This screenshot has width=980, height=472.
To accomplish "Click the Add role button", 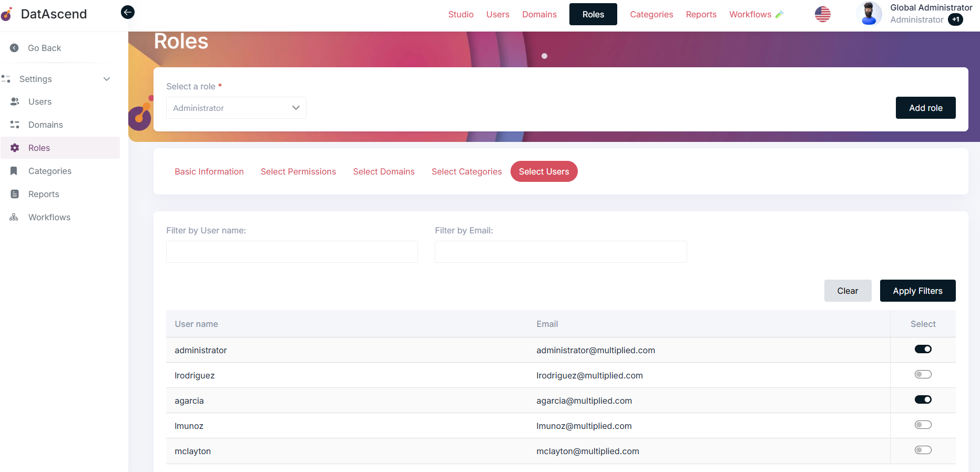I will point(925,108).
